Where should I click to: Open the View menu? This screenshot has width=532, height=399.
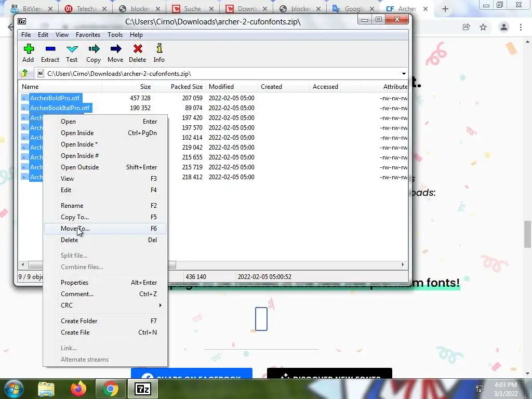62,35
